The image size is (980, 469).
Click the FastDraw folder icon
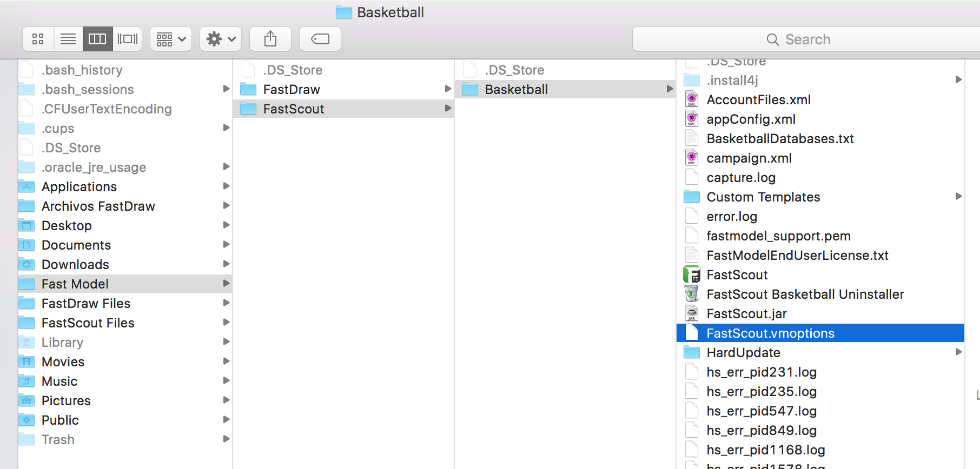coord(248,90)
